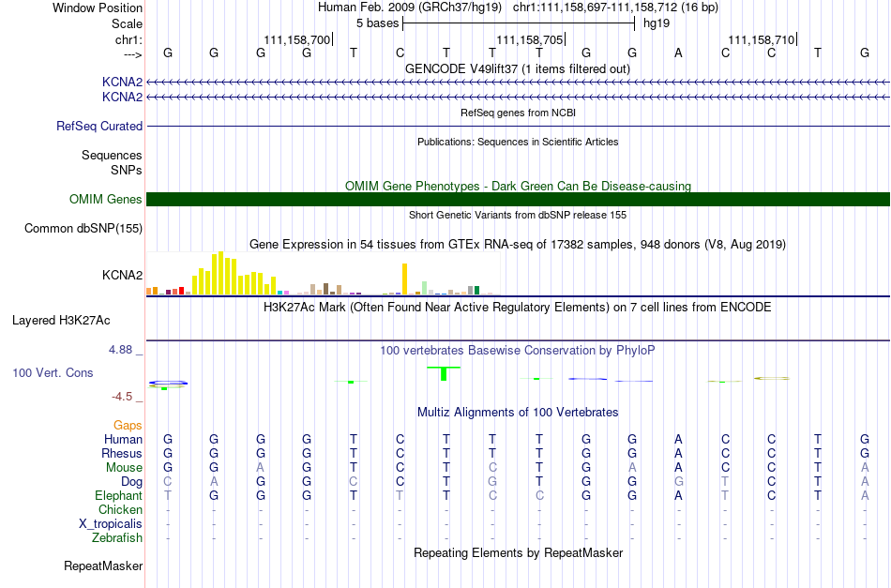Click the tallest yellow GTEx expression bar

(221, 273)
